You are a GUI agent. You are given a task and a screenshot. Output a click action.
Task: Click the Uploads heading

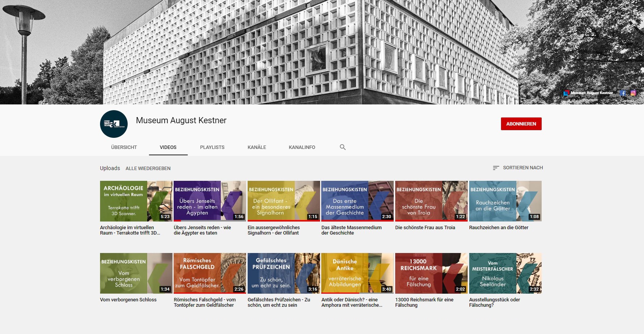[x=110, y=168]
